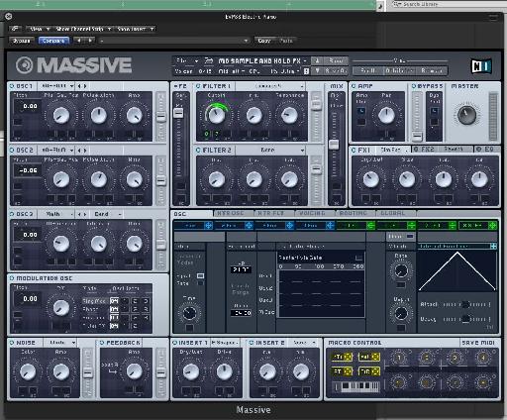The image size is (507, 420).
Task: Click the fifth modulation slot green handle
Action: click(x=370, y=226)
